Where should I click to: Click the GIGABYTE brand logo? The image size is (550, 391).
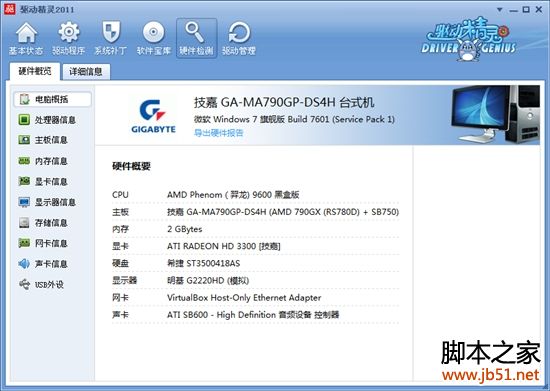tap(153, 116)
